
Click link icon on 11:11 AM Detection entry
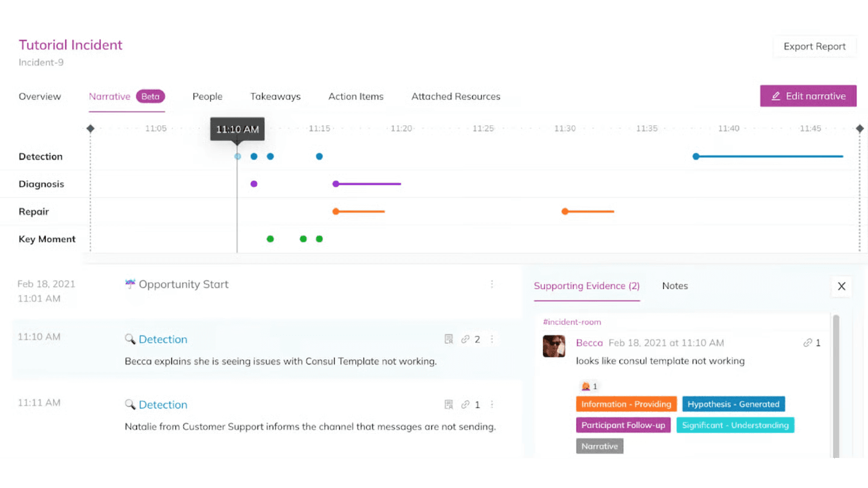coord(465,405)
